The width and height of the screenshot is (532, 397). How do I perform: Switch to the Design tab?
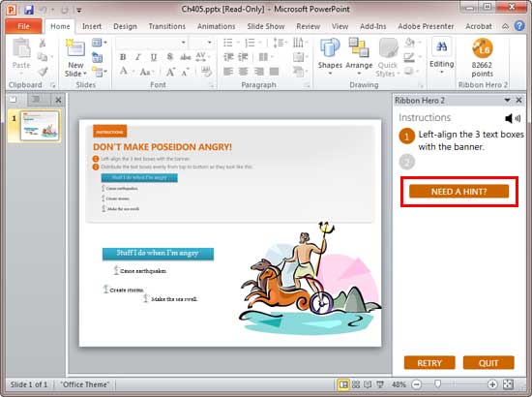pyautogui.click(x=125, y=26)
